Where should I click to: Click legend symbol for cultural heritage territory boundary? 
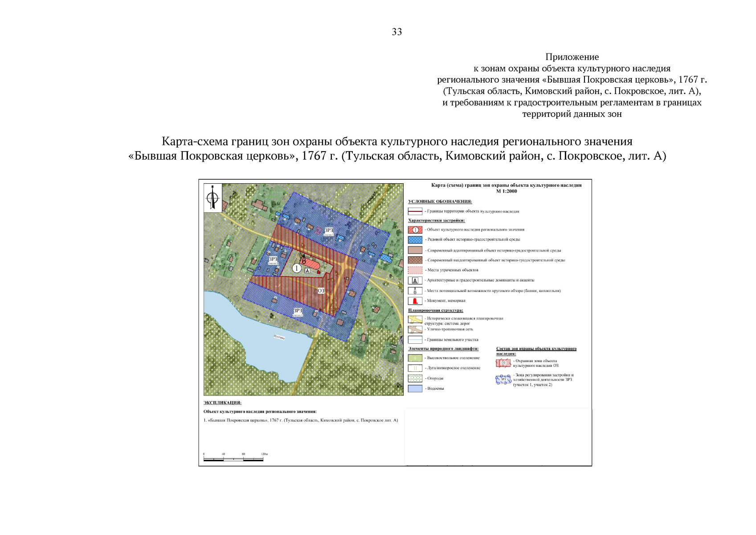pyautogui.click(x=415, y=211)
